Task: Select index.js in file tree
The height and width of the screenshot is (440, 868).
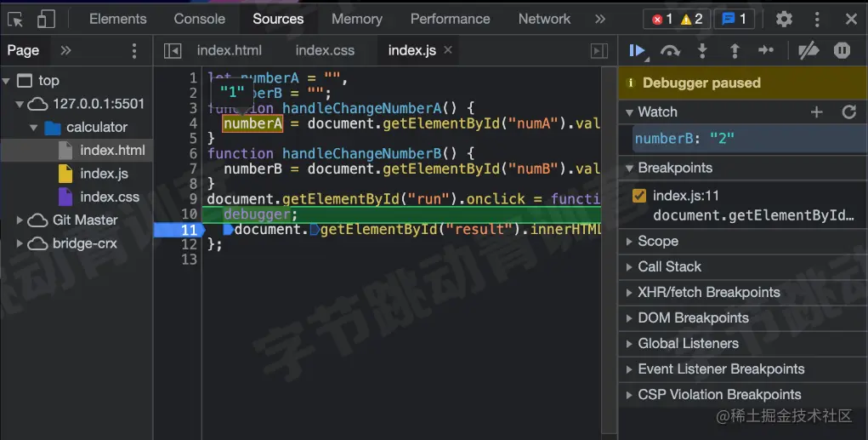Action: click(104, 174)
